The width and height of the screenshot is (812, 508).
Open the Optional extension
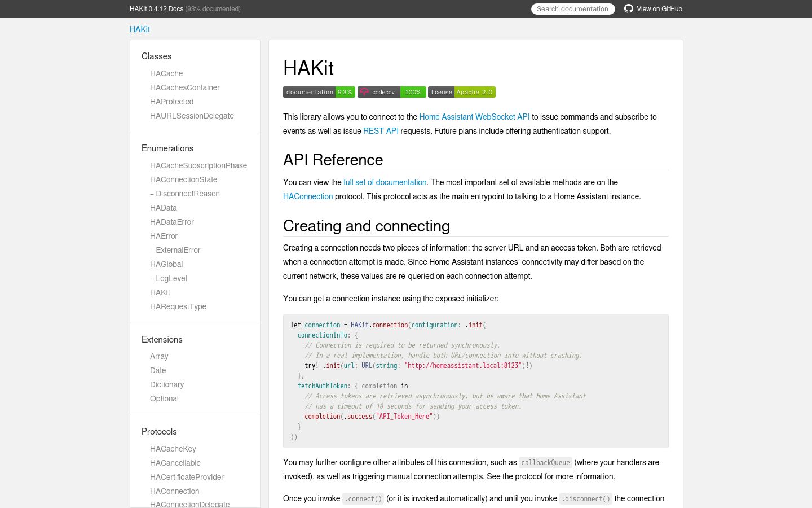point(164,398)
